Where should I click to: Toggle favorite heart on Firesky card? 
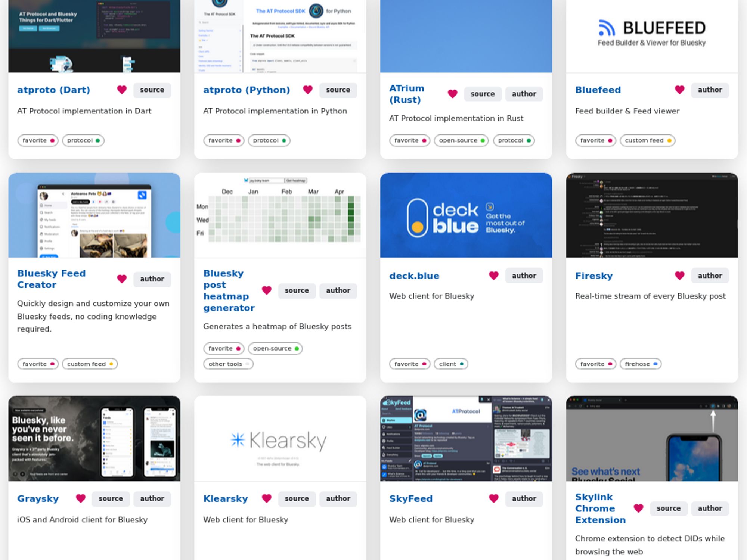click(x=680, y=276)
